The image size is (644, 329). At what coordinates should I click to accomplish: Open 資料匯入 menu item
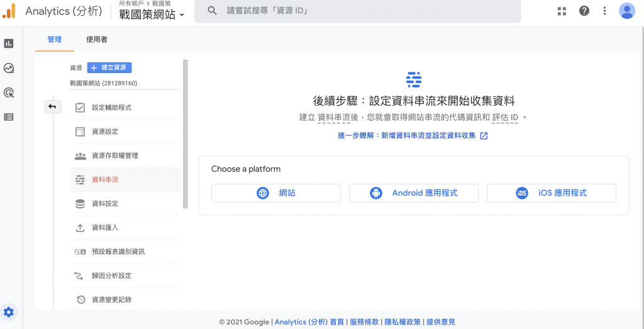[125, 227]
